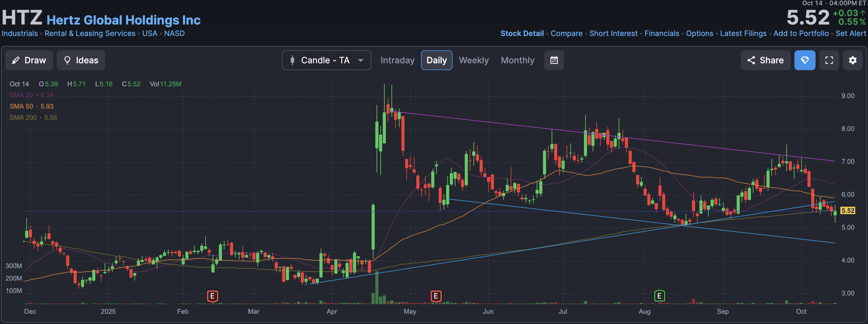Open Rental & Leasing Services industry link
The image size is (868, 324).
[90, 33]
